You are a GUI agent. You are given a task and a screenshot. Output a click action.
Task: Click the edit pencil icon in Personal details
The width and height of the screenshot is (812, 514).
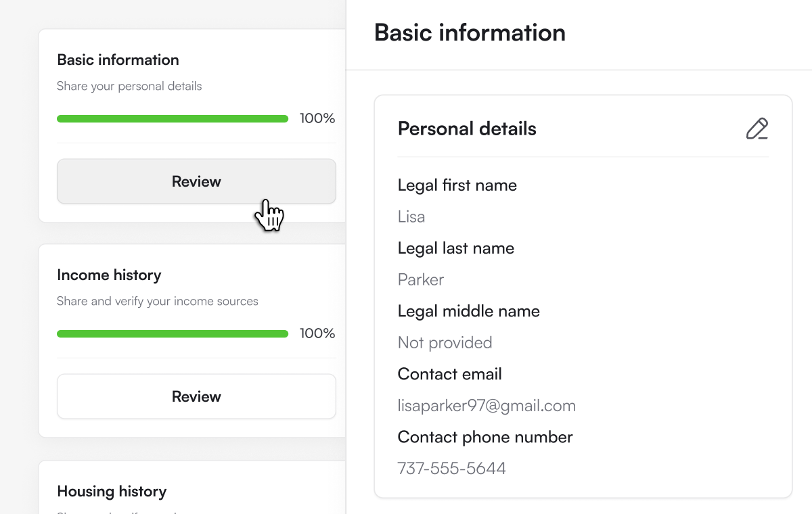757,128
